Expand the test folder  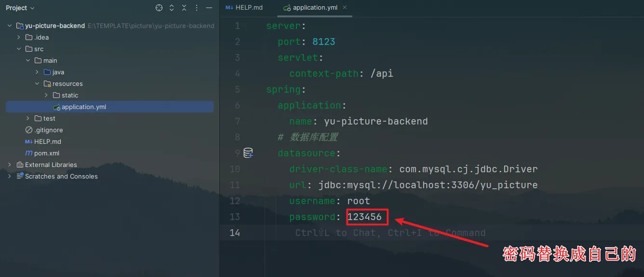tap(28, 118)
